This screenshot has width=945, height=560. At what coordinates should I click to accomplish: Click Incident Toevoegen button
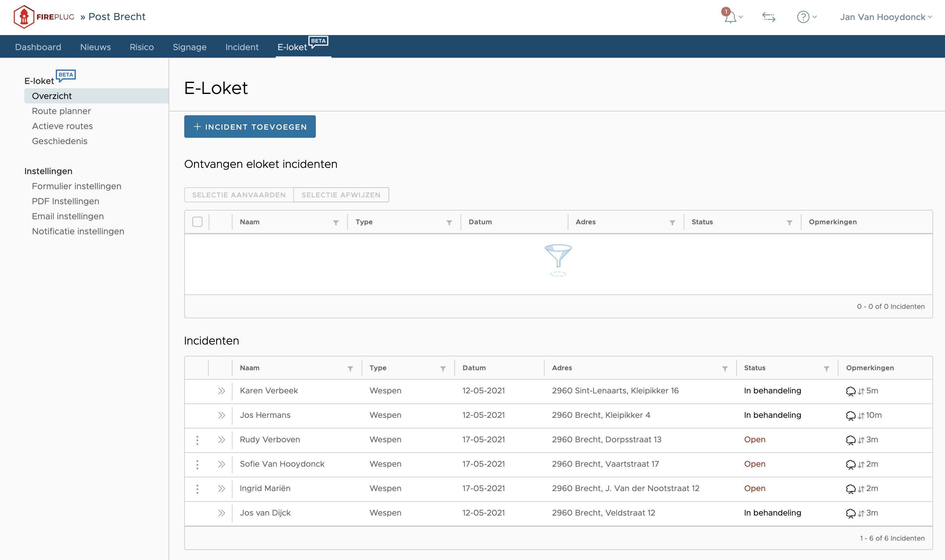(x=250, y=127)
